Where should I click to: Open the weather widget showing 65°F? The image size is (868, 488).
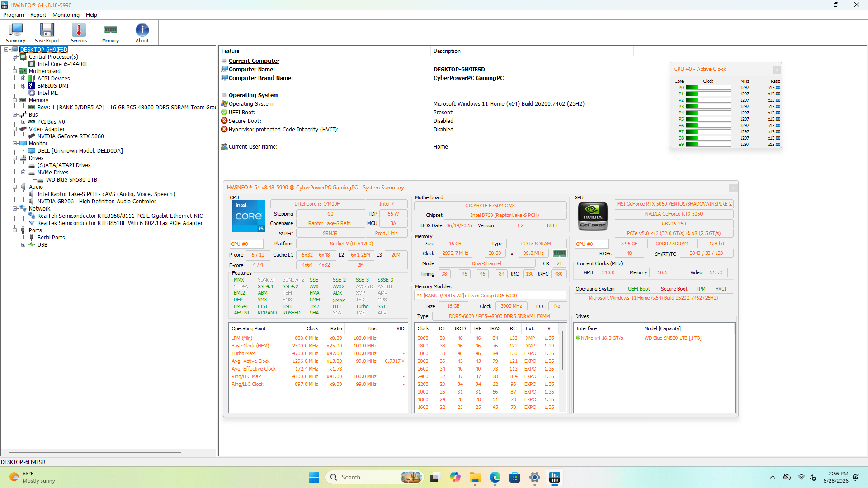point(33,477)
